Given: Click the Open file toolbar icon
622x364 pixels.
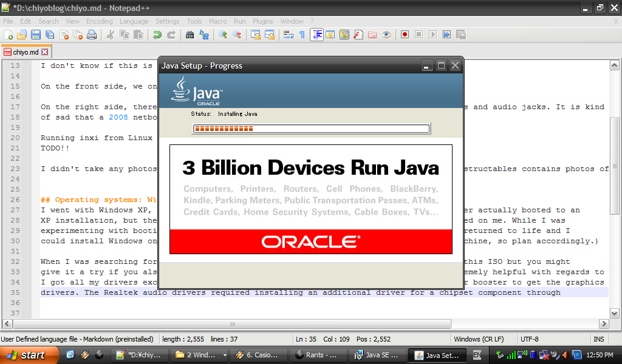Looking at the screenshot, I should [x=22, y=35].
